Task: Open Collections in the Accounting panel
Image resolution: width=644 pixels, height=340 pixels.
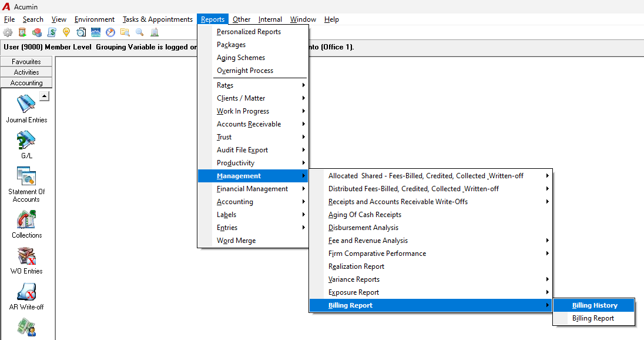Action: (x=26, y=224)
